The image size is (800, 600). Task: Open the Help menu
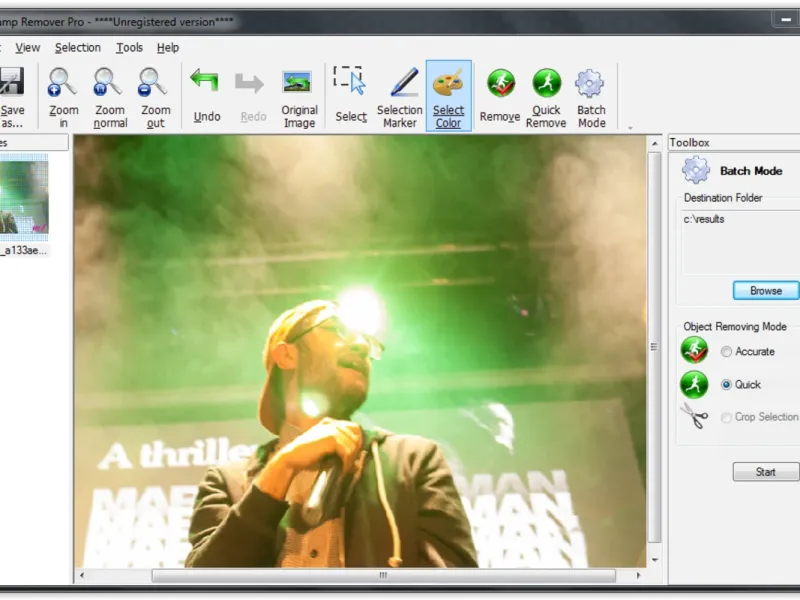point(168,48)
